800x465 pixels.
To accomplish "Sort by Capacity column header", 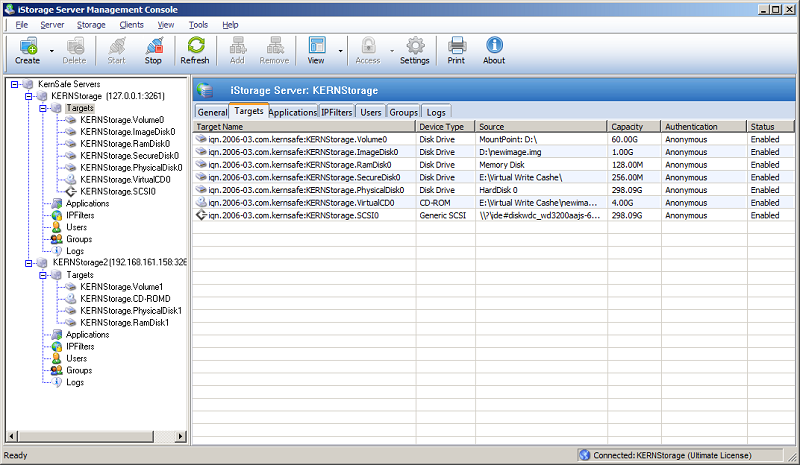I will (634, 127).
